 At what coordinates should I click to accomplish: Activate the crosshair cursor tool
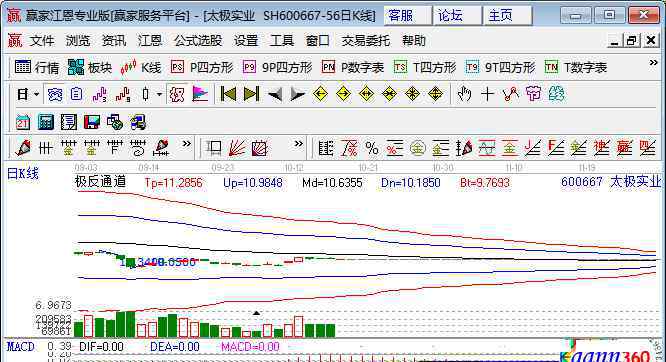pyautogui.click(x=487, y=94)
